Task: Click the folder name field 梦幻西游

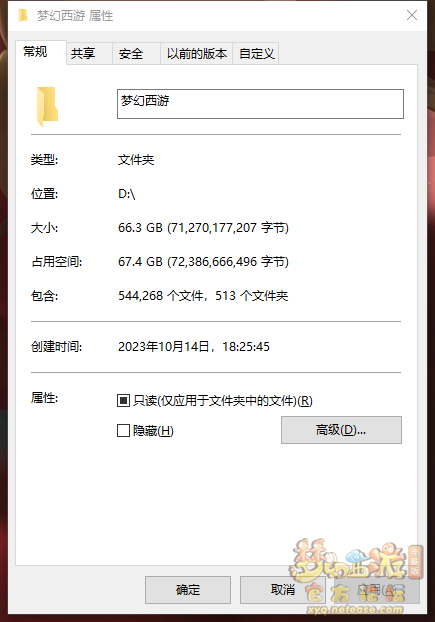Action: 261,104
